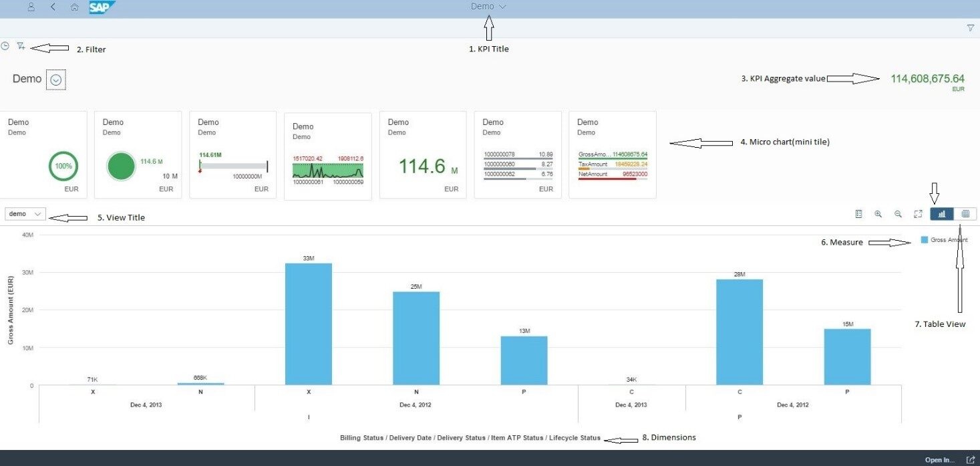980x466 pixels.
Task: Click the add filter funnel icon
Action: point(21,46)
